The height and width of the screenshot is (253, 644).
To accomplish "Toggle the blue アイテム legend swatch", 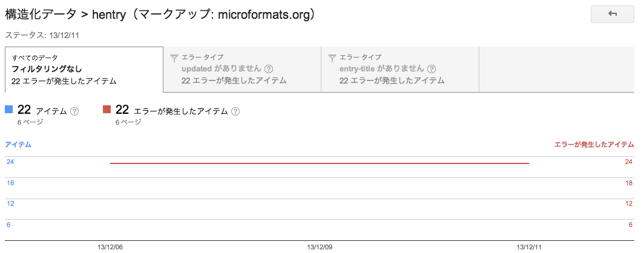I will coord(9,109).
